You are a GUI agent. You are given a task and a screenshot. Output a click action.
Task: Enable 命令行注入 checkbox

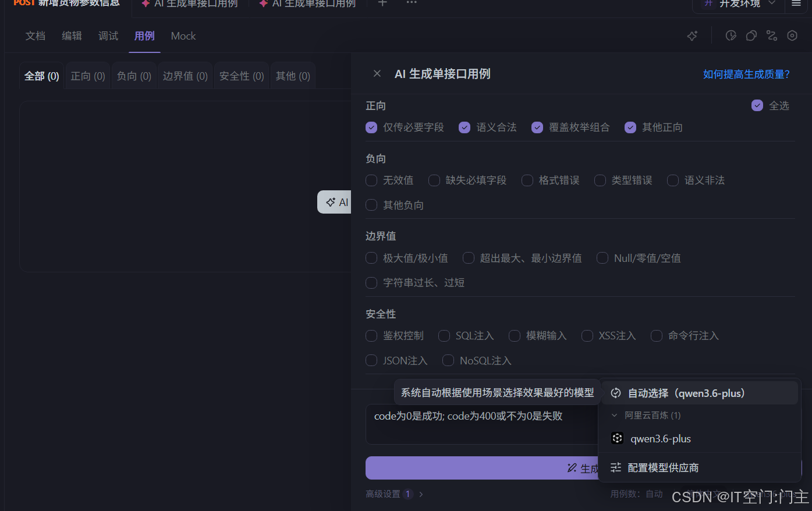pos(657,336)
